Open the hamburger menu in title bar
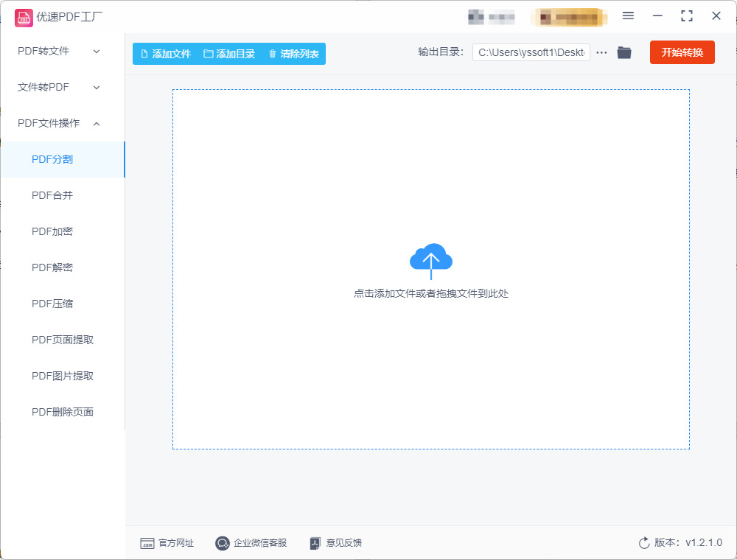The height and width of the screenshot is (560, 737). [x=628, y=16]
